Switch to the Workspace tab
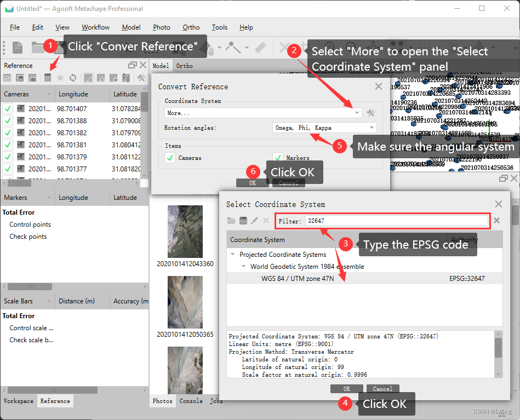520x420 pixels. [19, 401]
